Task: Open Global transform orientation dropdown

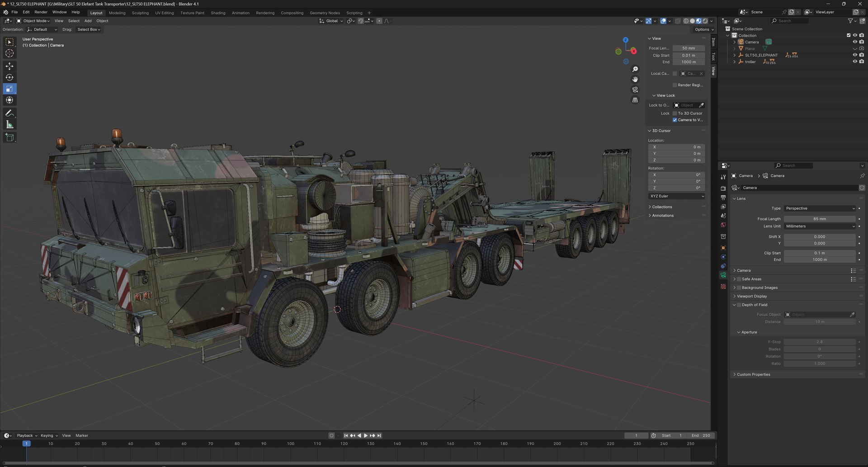Action: (x=331, y=21)
